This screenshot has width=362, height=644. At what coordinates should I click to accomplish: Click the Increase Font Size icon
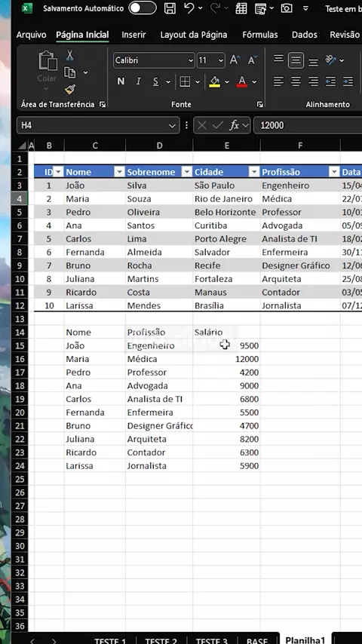(235, 60)
